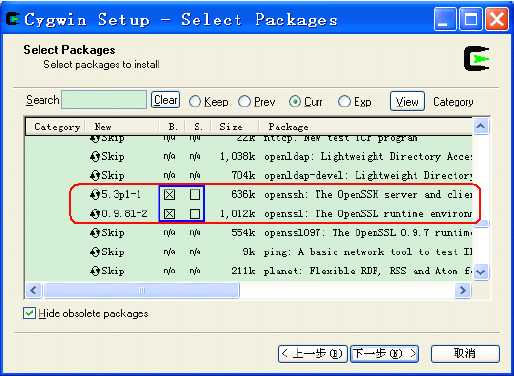Toggle the source checkbox for openssh
The height and width of the screenshot is (376, 514).
(195, 195)
